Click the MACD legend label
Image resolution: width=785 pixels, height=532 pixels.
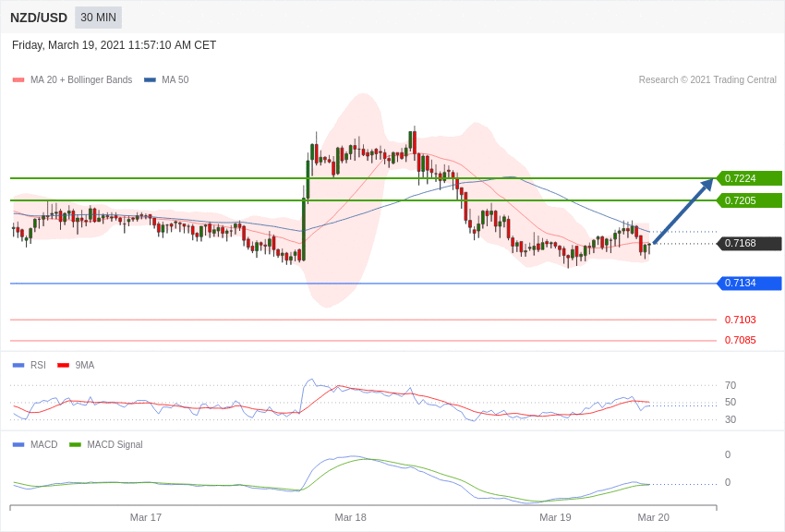(44, 444)
